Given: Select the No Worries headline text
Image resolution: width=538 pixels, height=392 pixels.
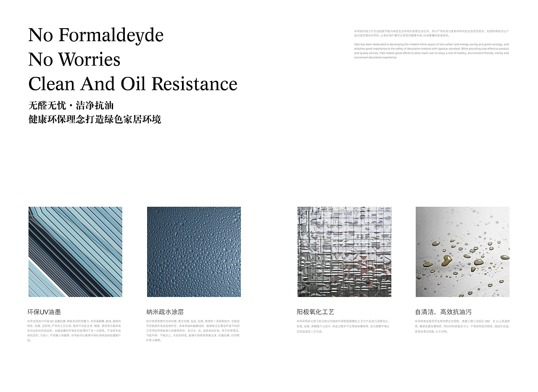Looking at the screenshot, I should (74, 60).
